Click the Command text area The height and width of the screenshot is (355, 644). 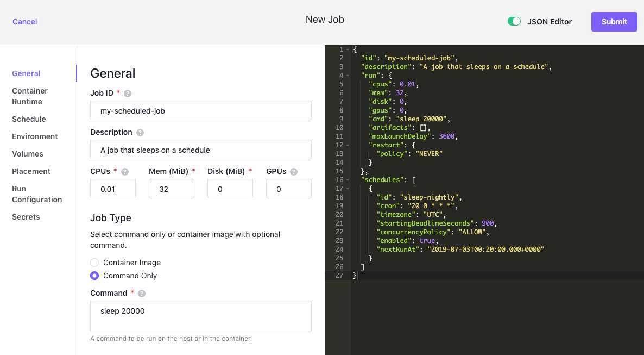click(201, 316)
